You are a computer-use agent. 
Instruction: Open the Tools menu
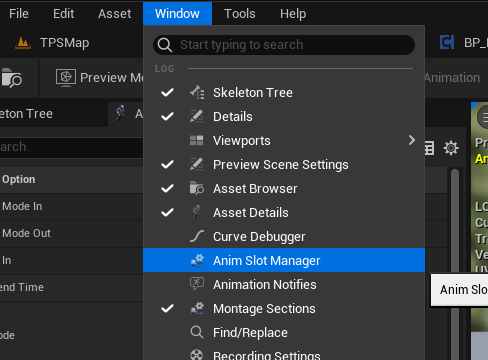tap(240, 14)
